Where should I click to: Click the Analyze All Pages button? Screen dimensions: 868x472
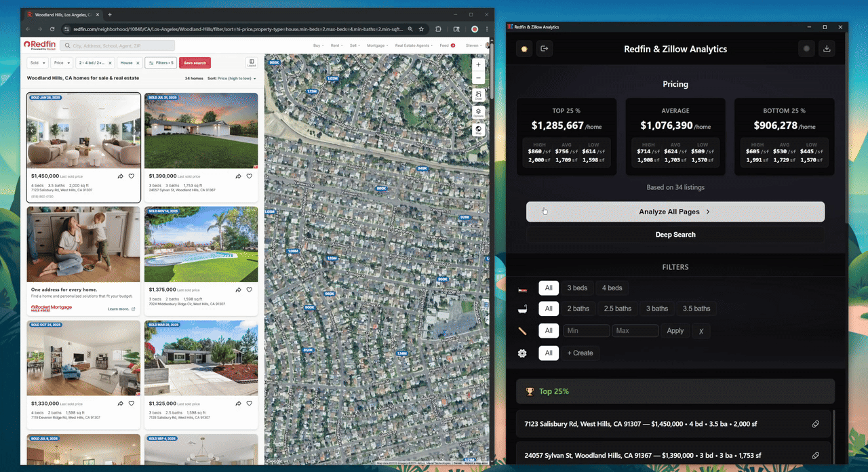point(675,212)
